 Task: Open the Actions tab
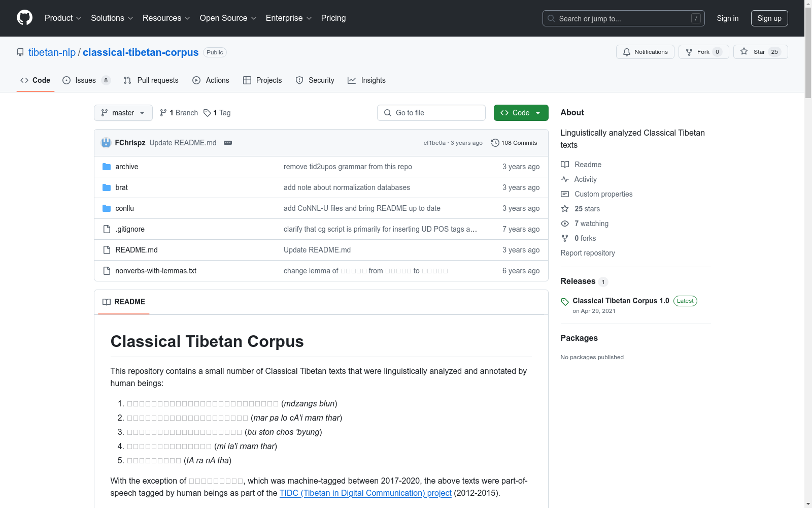(211, 80)
